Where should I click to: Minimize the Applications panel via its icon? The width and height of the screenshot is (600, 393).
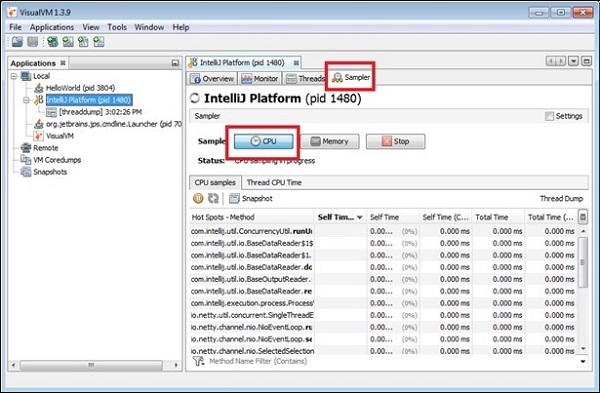point(175,63)
